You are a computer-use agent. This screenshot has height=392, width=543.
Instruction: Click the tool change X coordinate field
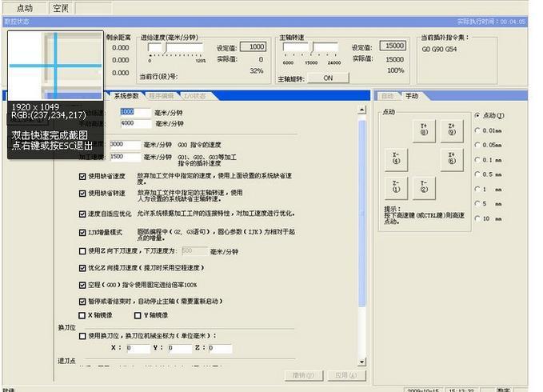[x=138, y=348]
